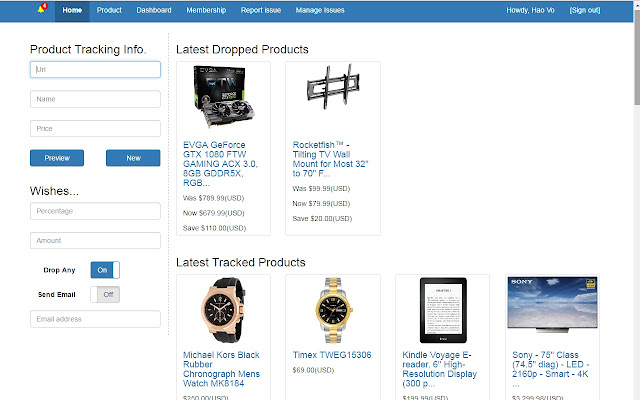The height and width of the screenshot is (400, 640).
Task: Sign out of the account
Action: click(584, 10)
